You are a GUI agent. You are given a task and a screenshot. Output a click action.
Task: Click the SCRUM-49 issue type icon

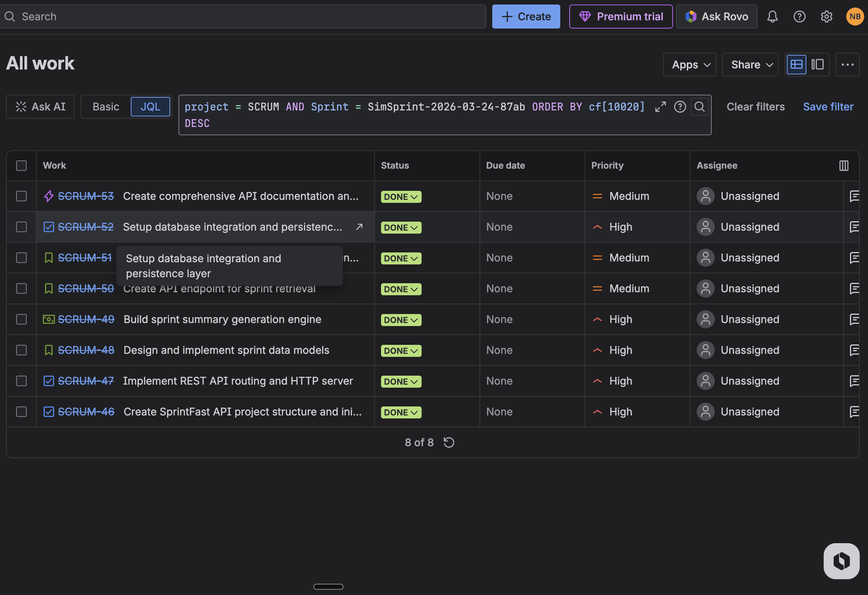[x=48, y=319]
